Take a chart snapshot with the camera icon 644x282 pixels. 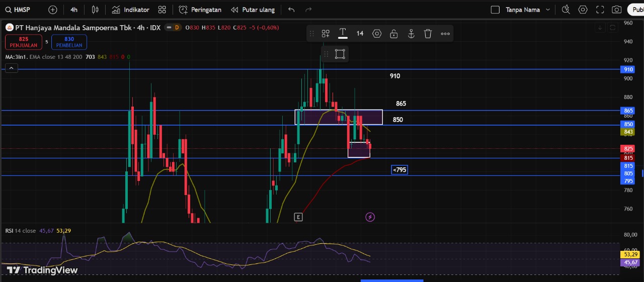click(616, 10)
